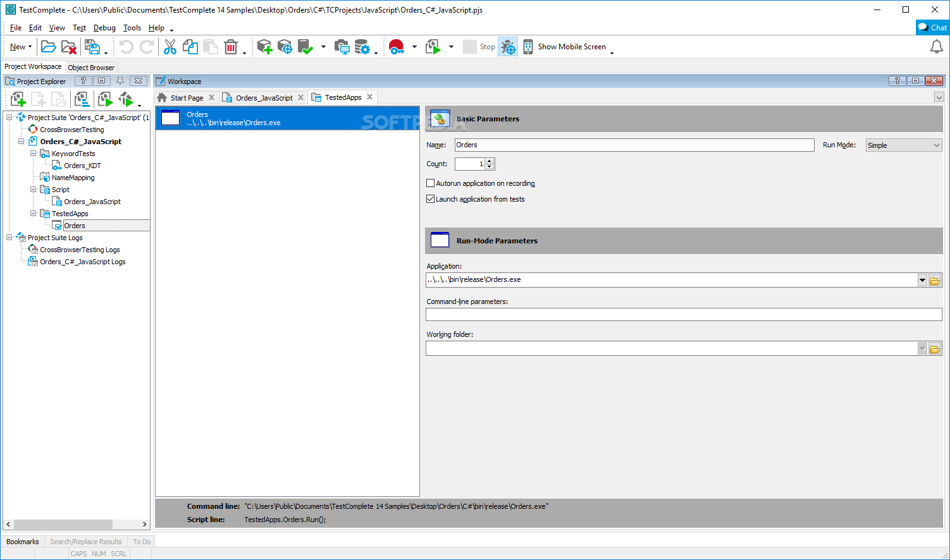This screenshot has width=950, height=560.
Task: Collapse the Project Suite Logs node
Action: coord(9,238)
